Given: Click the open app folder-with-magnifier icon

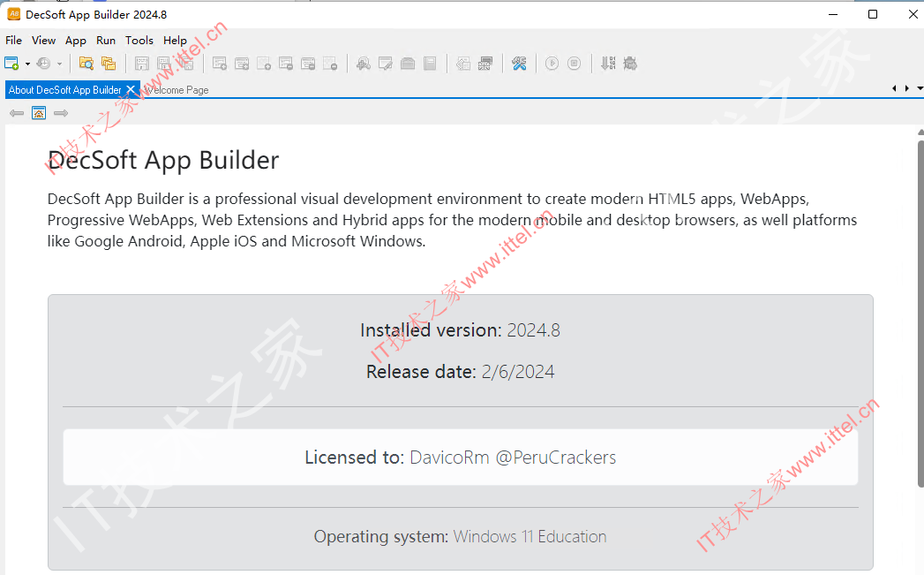Looking at the screenshot, I should pos(86,63).
